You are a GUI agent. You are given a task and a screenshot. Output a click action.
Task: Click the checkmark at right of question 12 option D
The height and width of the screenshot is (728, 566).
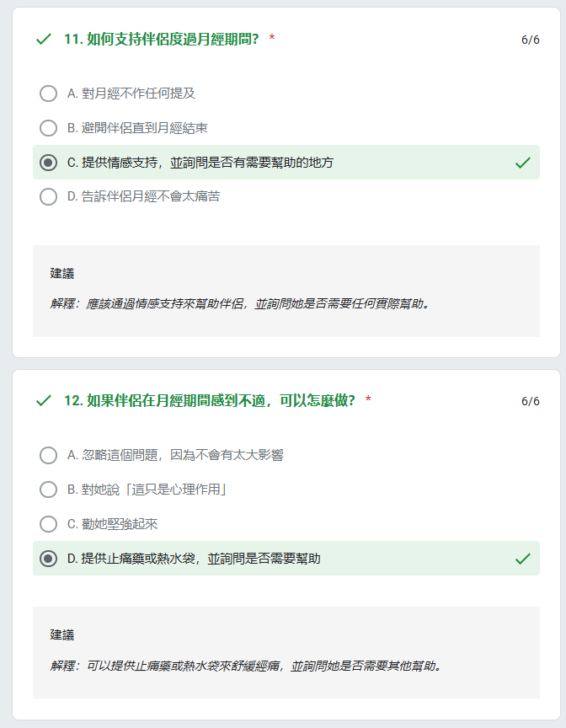[x=523, y=559]
